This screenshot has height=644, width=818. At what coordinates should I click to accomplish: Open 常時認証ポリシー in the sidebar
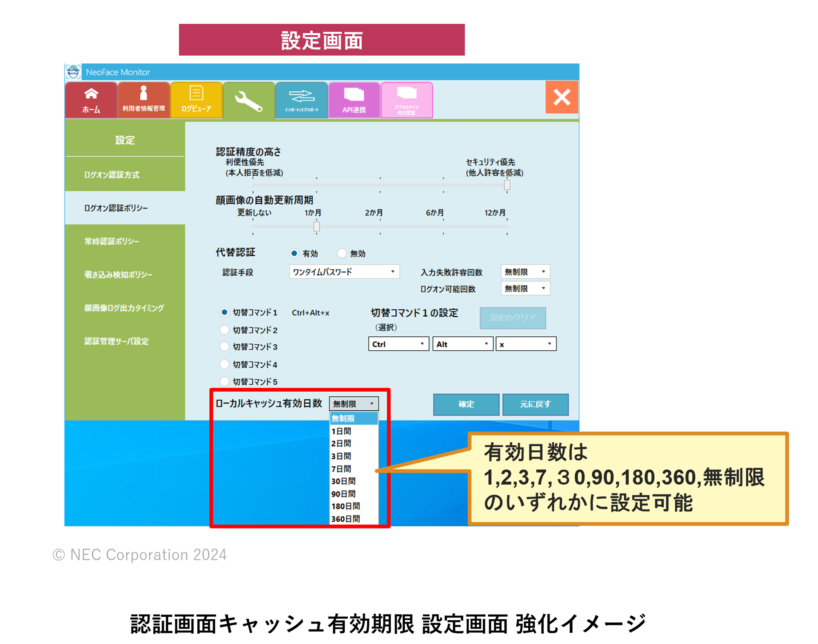[112, 241]
